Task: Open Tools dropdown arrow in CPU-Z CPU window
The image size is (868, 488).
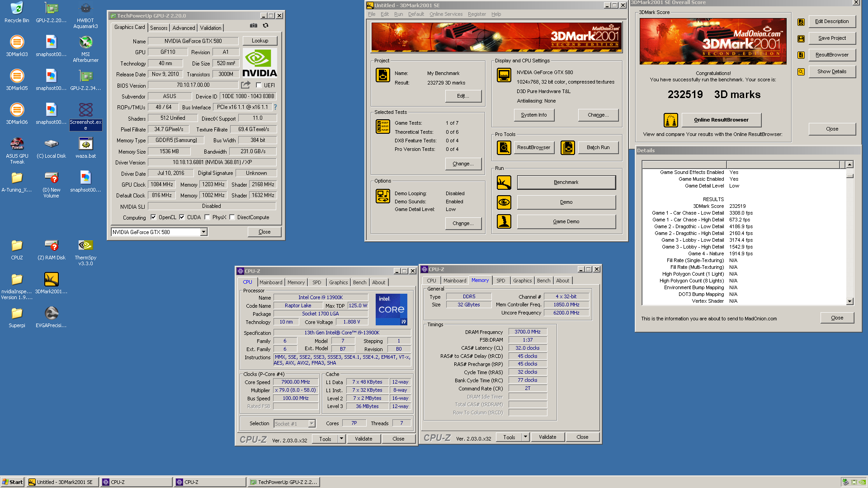Action: [x=341, y=439]
